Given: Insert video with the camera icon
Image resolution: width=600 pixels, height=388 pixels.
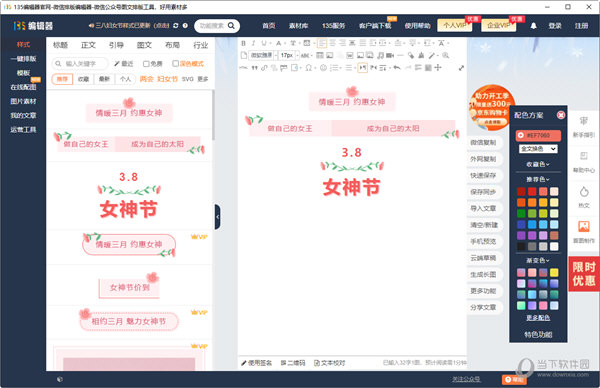Looking at the screenshot, I should [x=390, y=55].
